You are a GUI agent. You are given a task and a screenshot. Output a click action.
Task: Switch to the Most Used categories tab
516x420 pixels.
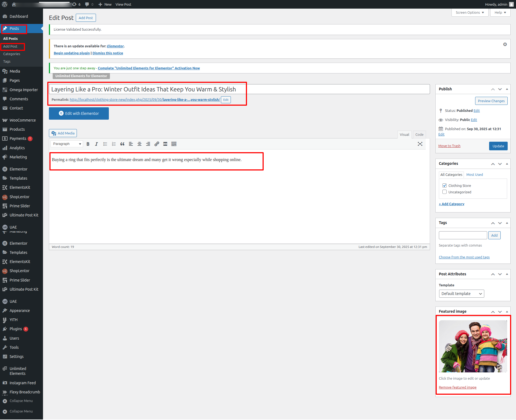tap(474, 175)
